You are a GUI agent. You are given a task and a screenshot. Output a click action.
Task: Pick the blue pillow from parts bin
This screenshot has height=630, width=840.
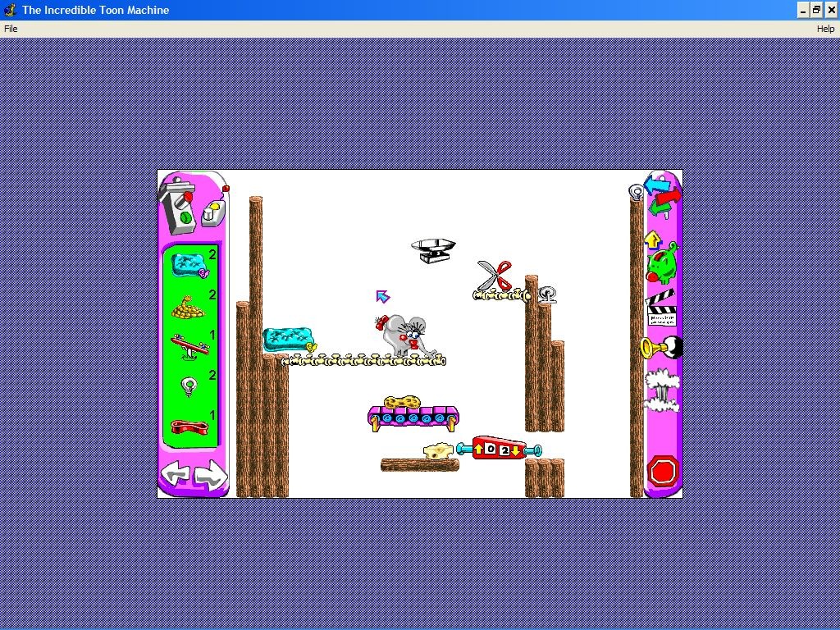pos(189,266)
